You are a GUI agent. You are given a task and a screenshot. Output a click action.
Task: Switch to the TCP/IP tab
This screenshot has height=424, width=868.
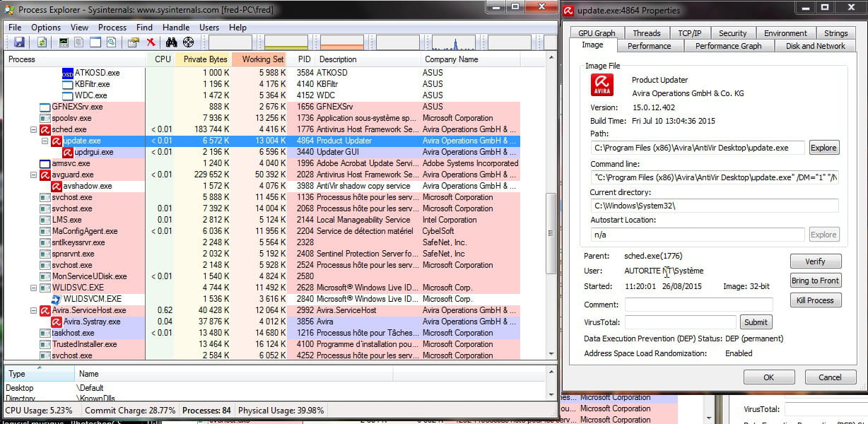pos(689,33)
